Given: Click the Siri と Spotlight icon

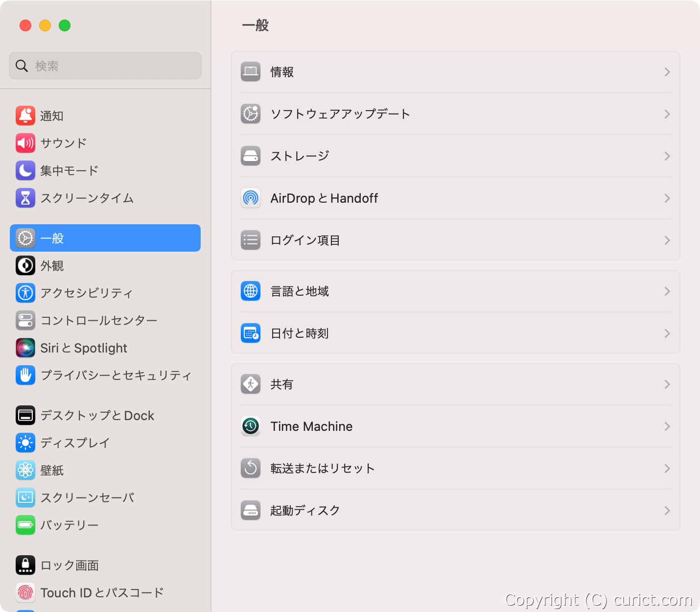Looking at the screenshot, I should tap(25, 348).
